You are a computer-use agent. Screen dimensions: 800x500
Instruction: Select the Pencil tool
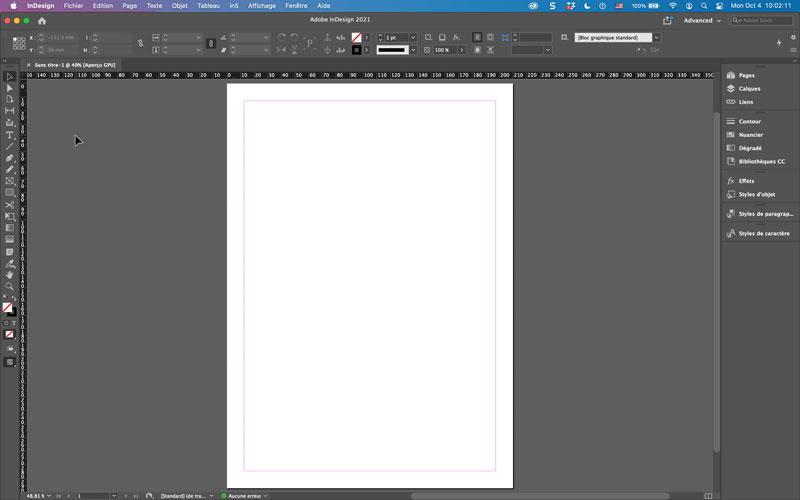point(10,169)
